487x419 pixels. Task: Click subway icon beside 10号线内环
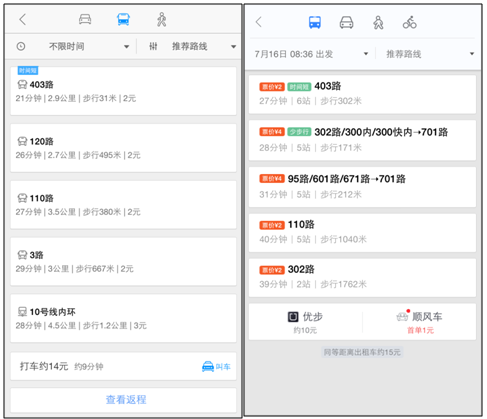(22, 312)
